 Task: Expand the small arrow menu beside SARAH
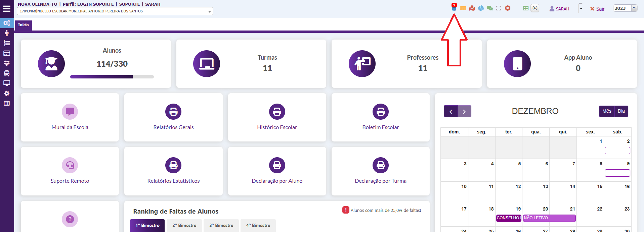coord(581,9)
